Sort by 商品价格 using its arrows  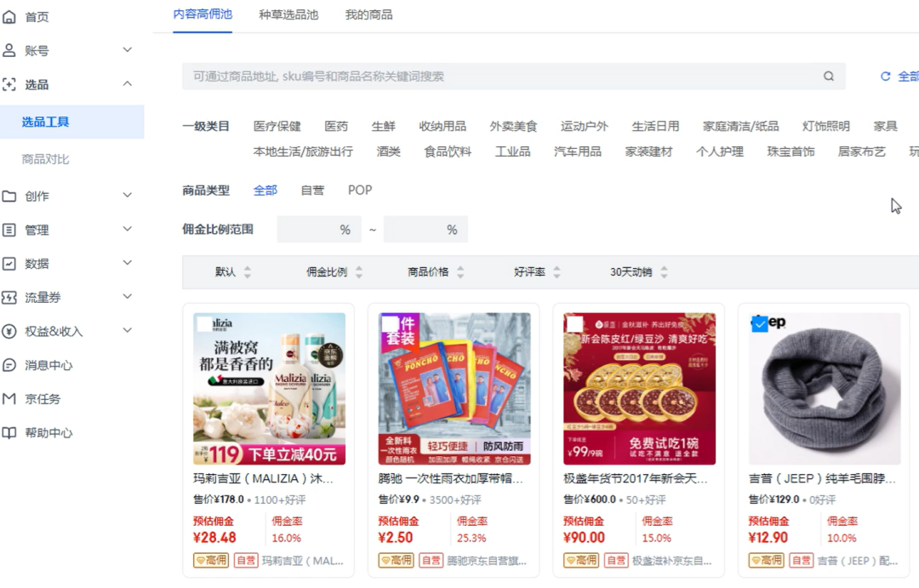tap(460, 272)
